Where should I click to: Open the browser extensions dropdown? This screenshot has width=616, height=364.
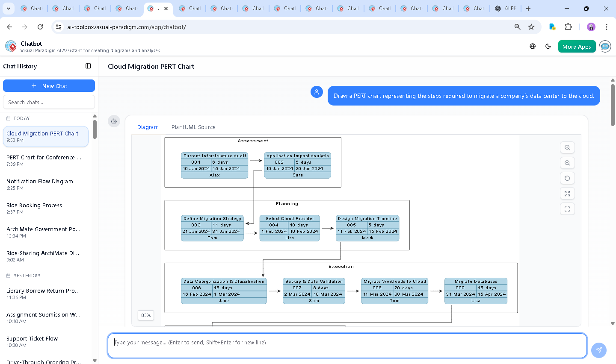(x=569, y=26)
